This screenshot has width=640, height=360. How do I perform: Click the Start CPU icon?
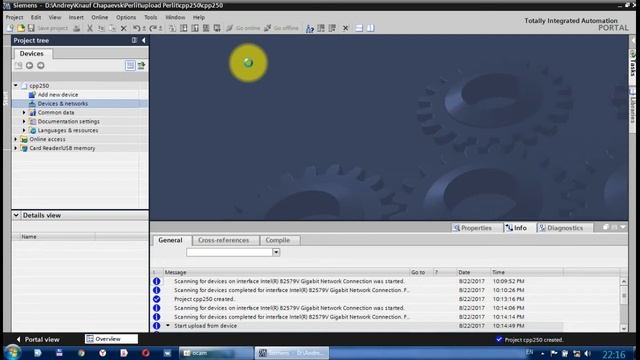(x=321, y=28)
